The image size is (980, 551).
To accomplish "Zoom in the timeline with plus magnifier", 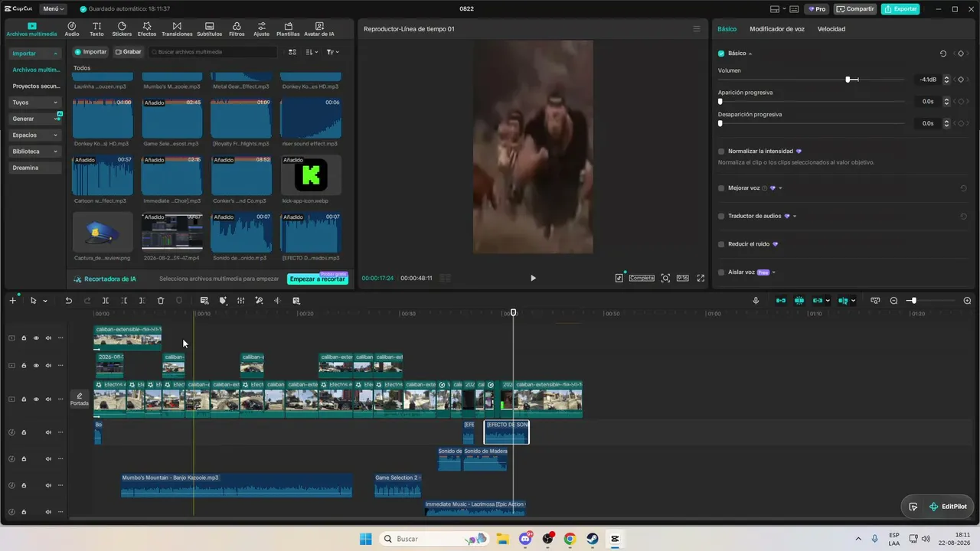I will [x=967, y=301].
